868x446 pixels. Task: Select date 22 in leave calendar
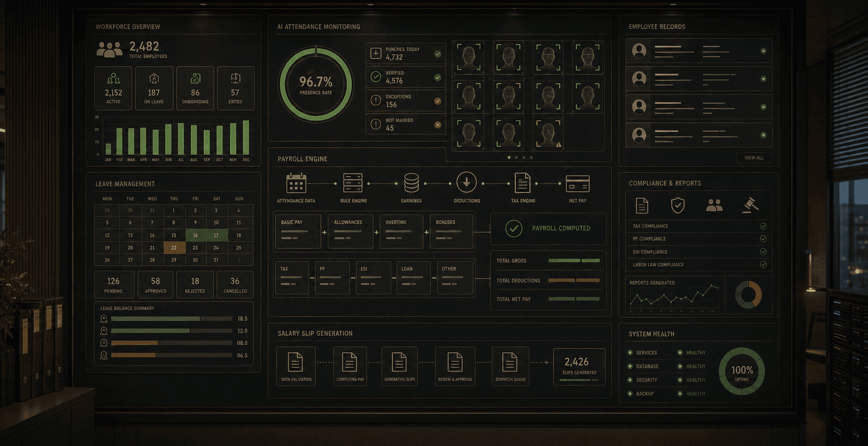[x=174, y=248]
